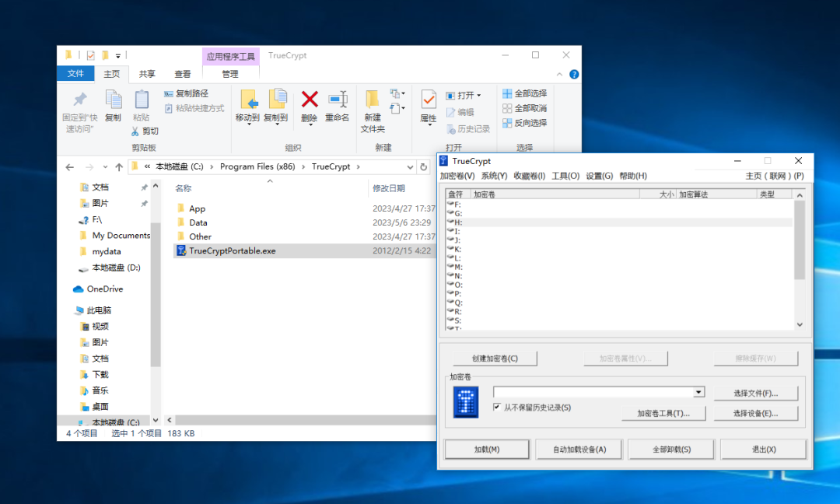Open the address bar history dropdown
Viewport: 840px width, 504px height.
(x=410, y=167)
